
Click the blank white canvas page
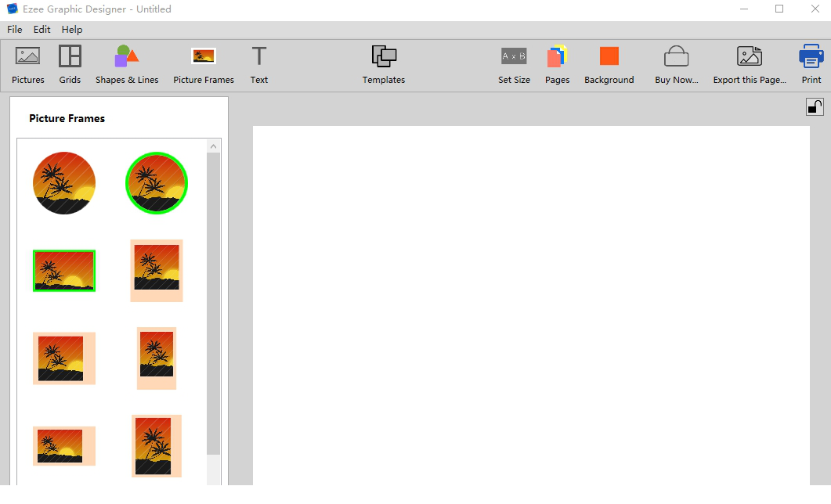[531, 305]
